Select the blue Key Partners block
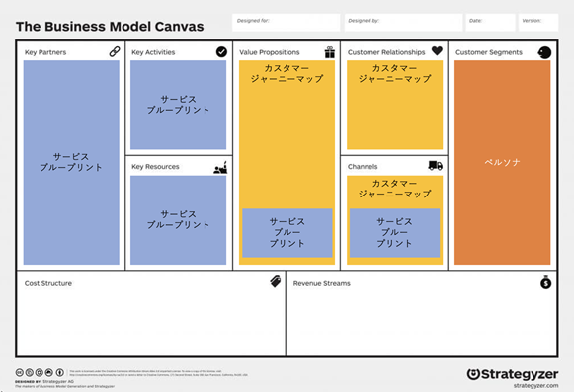 click(x=71, y=163)
